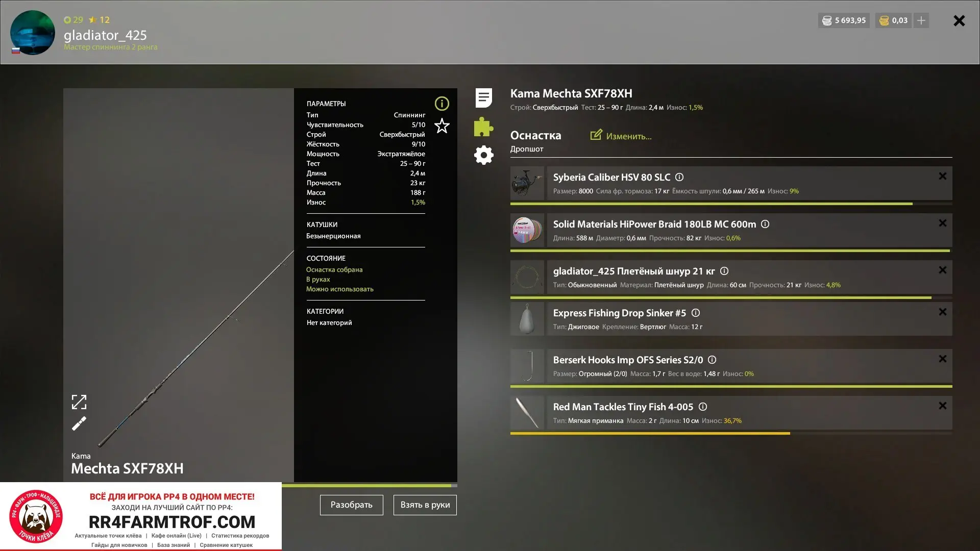Show info for Express Fishing Drop Sinker #5
This screenshot has width=980, height=551.
click(696, 313)
